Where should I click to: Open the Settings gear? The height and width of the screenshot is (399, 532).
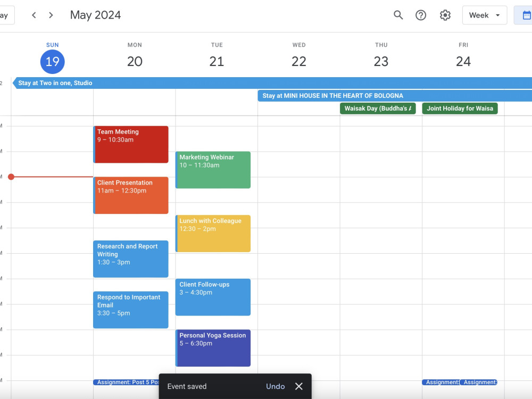coord(445,15)
